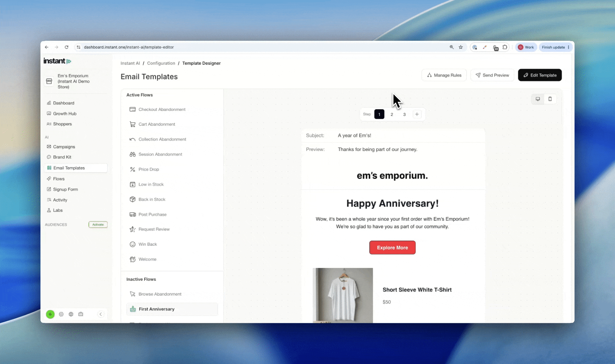Click the green avatar icon
This screenshot has height=364, width=615.
point(50,314)
